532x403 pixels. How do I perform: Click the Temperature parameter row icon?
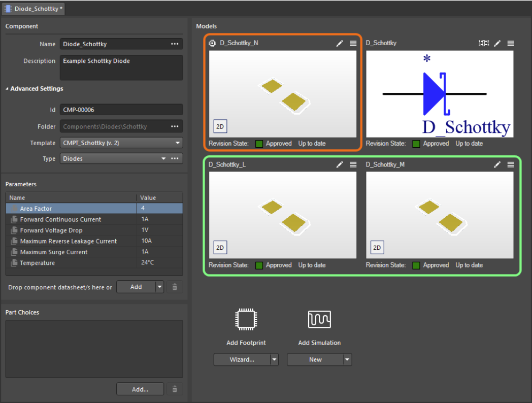tap(14, 262)
